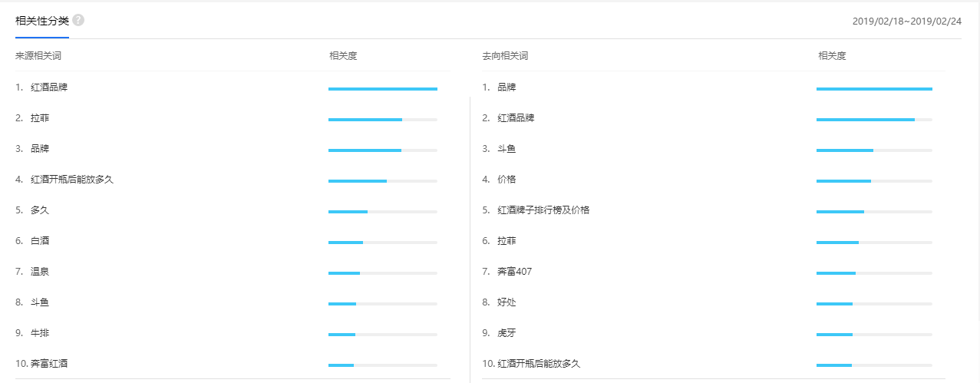Click the 去向相关词 column header
This screenshot has width=980, height=383.
(505, 56)
